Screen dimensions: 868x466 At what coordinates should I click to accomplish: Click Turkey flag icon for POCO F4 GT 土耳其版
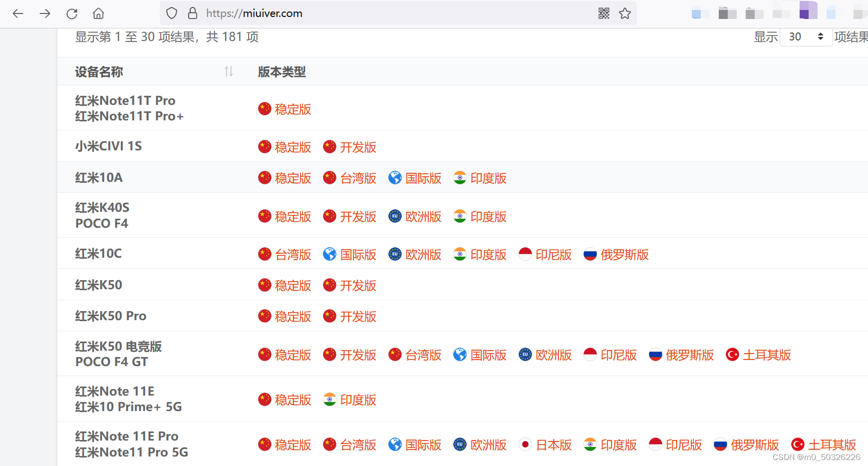(732, 354)
